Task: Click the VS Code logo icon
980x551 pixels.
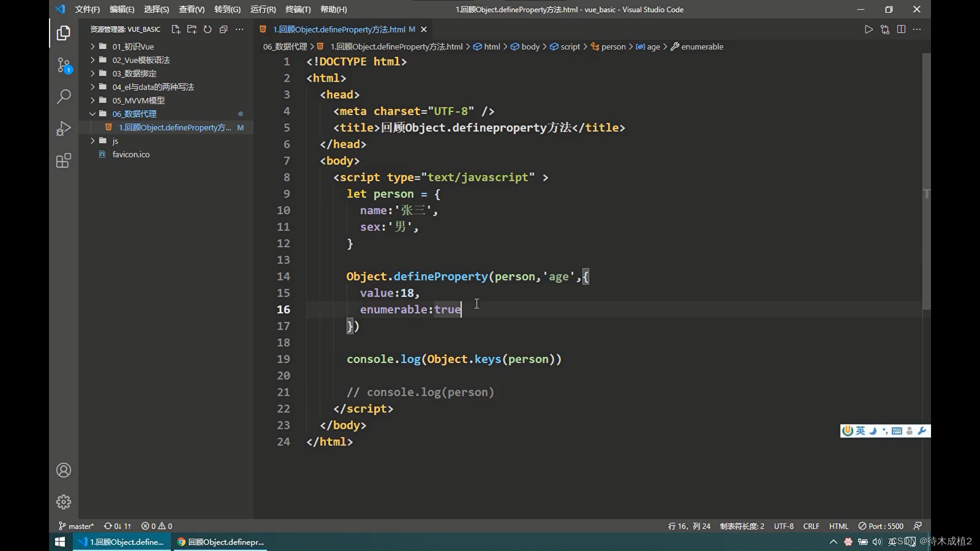Action: (x=60, y=9)
